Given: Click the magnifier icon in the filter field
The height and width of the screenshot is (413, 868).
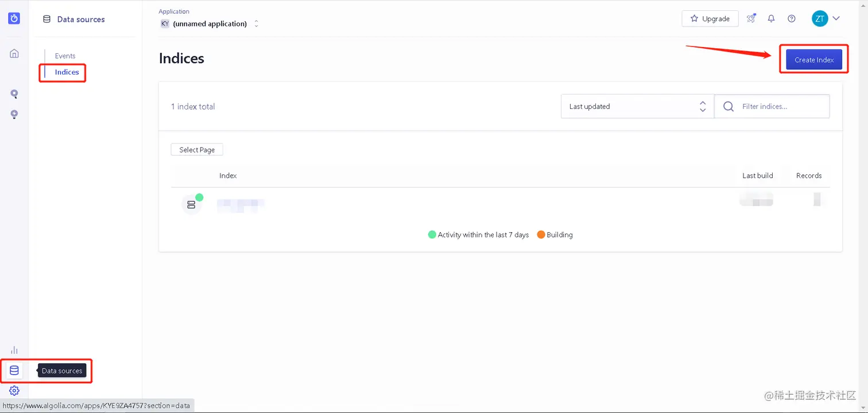Looking at the screenshot, I should [x=728, y=106].
